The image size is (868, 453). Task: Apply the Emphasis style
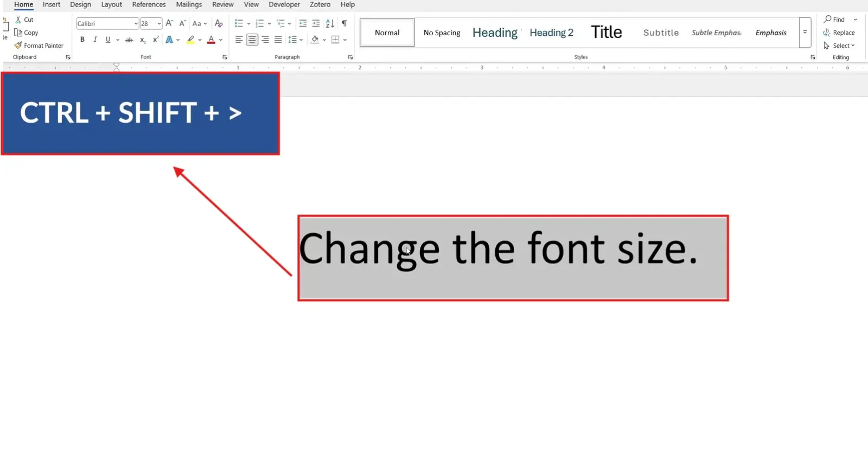pyautogui.click(x=771, y=33)
